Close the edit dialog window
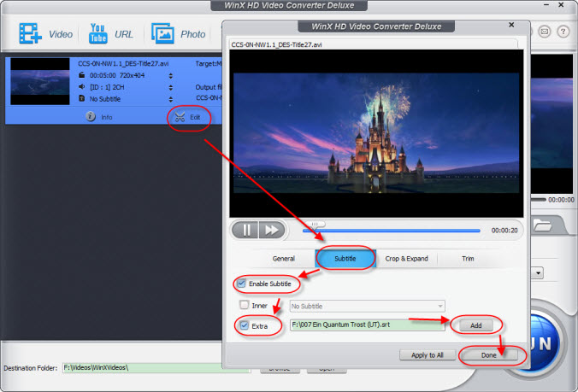578x392 pixels. click(511, 25)
